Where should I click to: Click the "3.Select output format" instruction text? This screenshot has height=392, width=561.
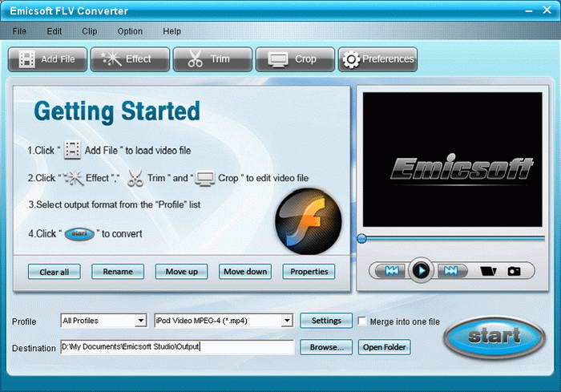point(114,204)
